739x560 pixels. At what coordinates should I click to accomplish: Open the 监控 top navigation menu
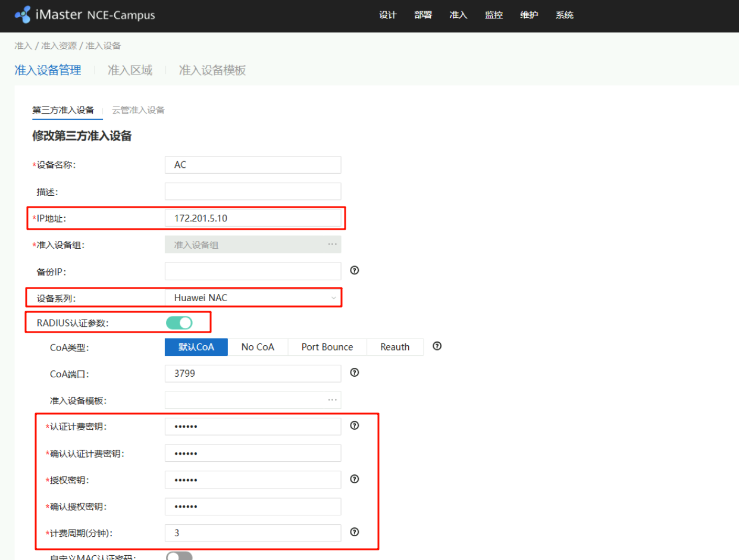pyautogui.click(x=493, y=15)
